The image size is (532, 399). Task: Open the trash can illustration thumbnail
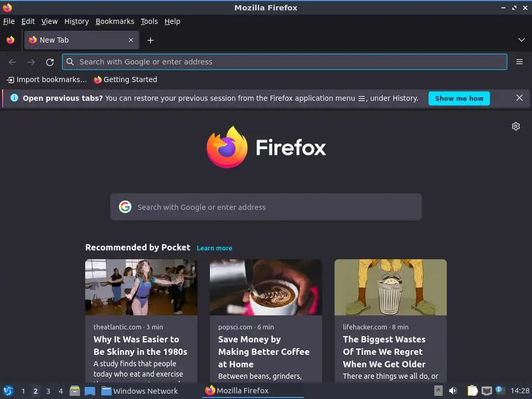[391, 287]
